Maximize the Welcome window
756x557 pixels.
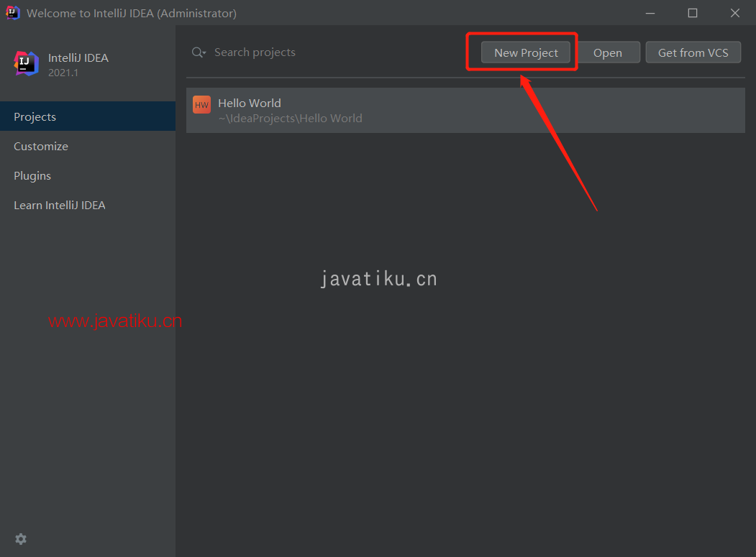click(x=693, y=13)
